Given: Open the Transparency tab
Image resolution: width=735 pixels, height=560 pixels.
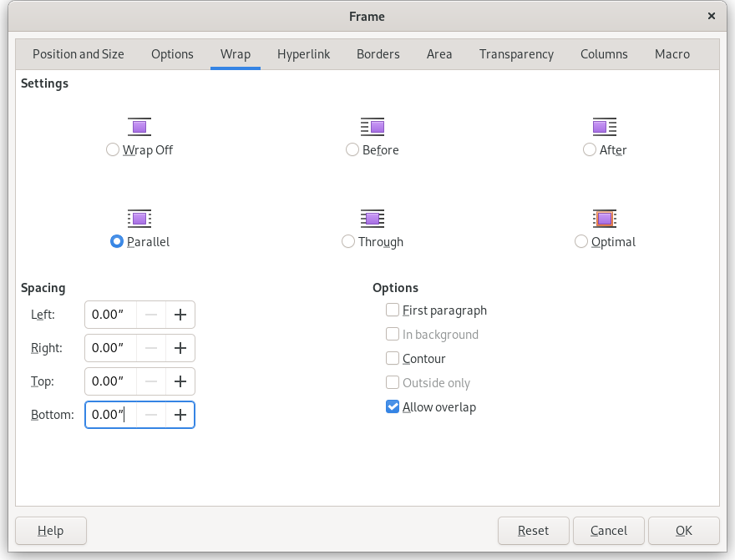Looking at the screenshot, I should tap(516, 54).
